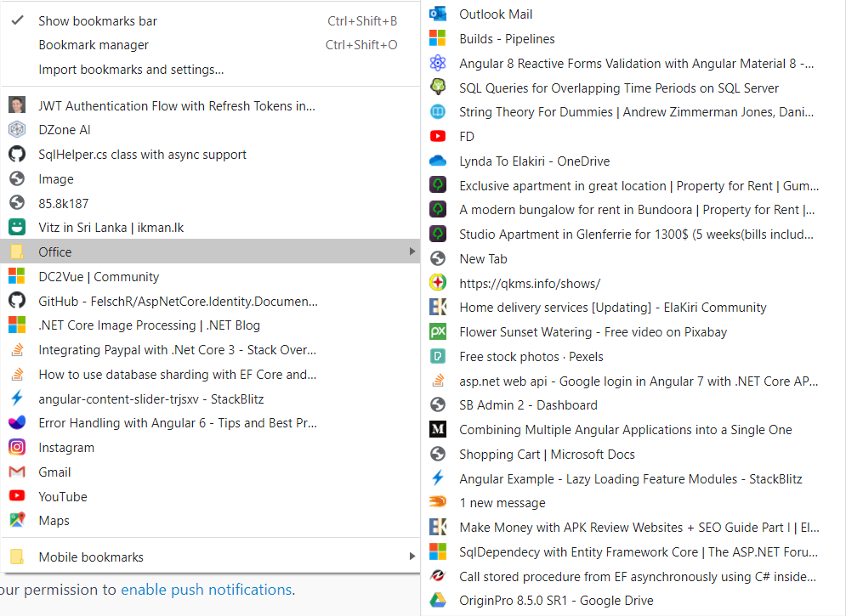Click icon beside Call stored procedure from EF
Screen dimensions: 846x616
[438, 575]
